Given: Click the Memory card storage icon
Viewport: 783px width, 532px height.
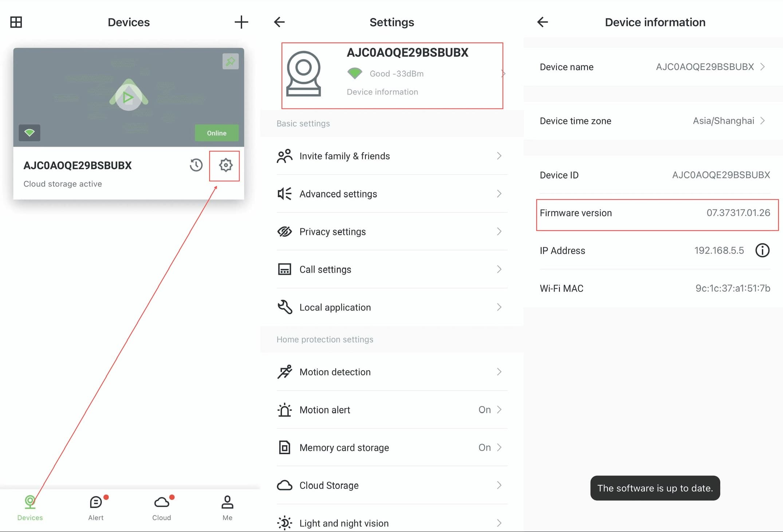Looking at the screenshot, I should point(284,448).
